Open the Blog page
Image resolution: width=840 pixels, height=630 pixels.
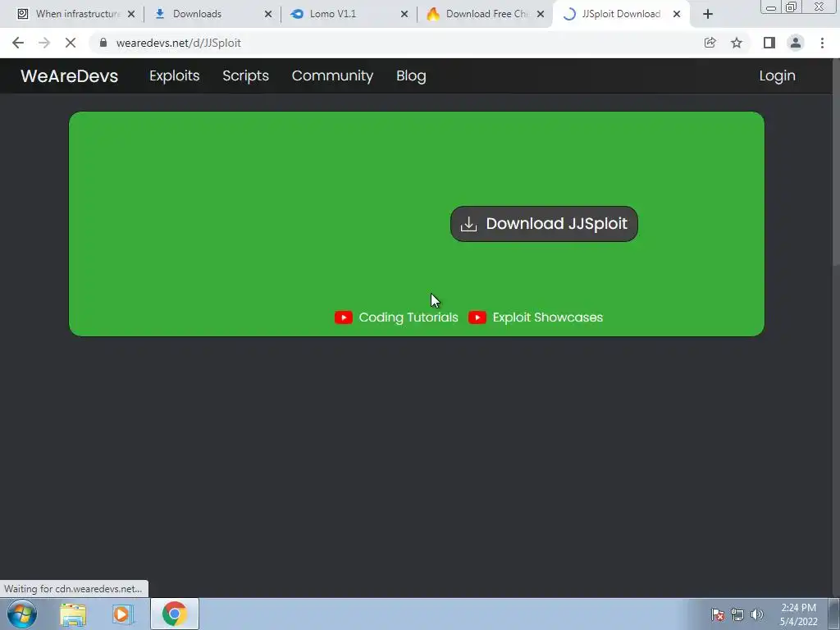[411, 75]
